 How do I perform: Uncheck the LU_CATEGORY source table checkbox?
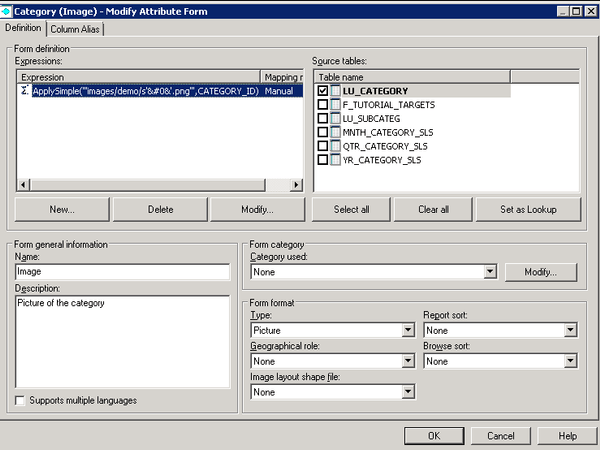point(323,91)
